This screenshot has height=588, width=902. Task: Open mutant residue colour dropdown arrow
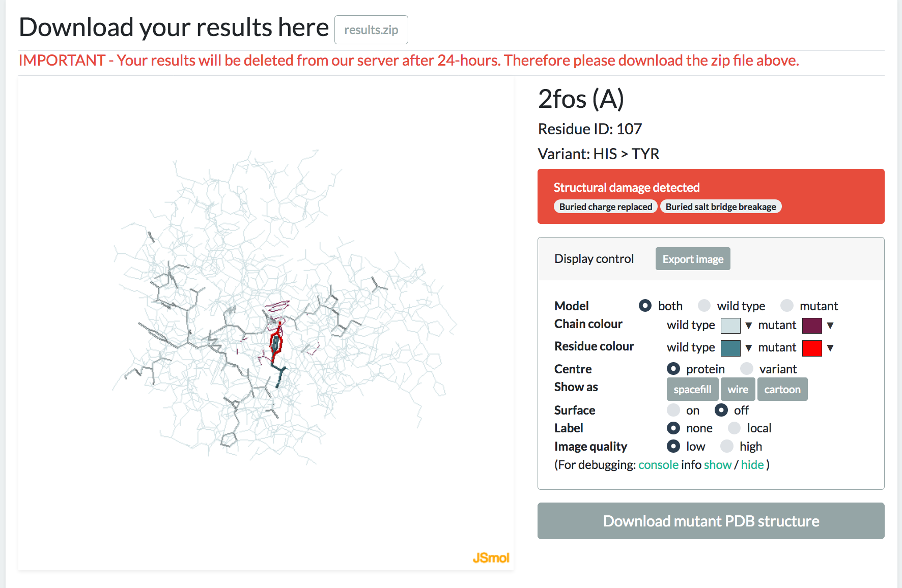point(830,348)
